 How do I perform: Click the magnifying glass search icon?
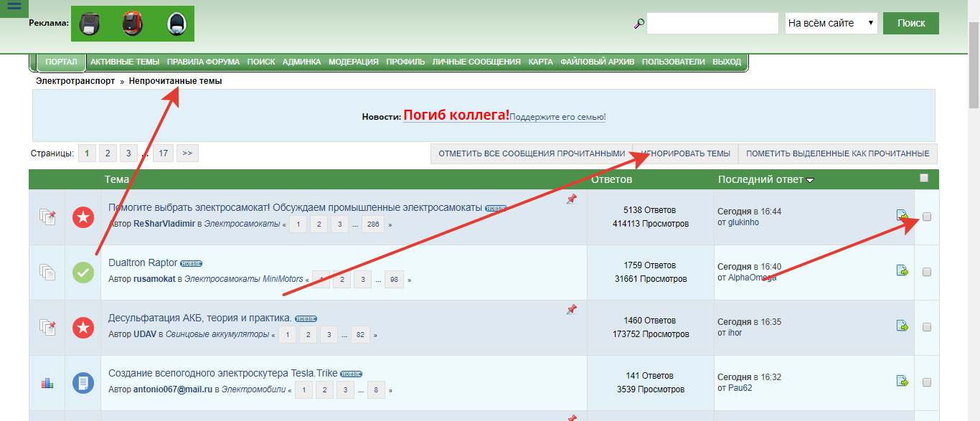coord(639,24)
